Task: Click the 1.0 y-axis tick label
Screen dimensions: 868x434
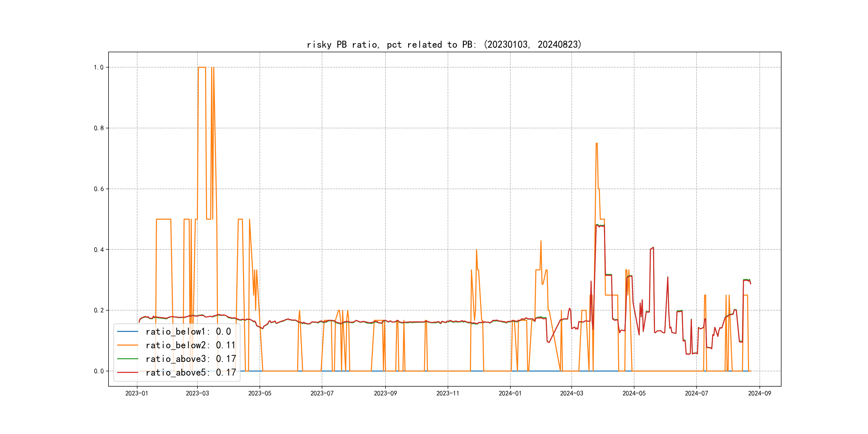Action: pyautogui.click(x=99, y=68)
